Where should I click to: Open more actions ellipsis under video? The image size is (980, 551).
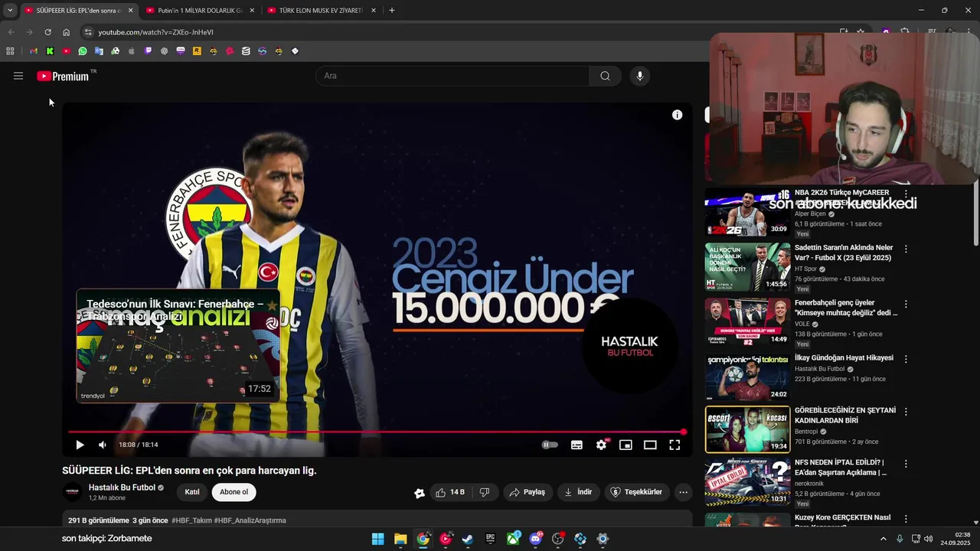click(684, 492)
